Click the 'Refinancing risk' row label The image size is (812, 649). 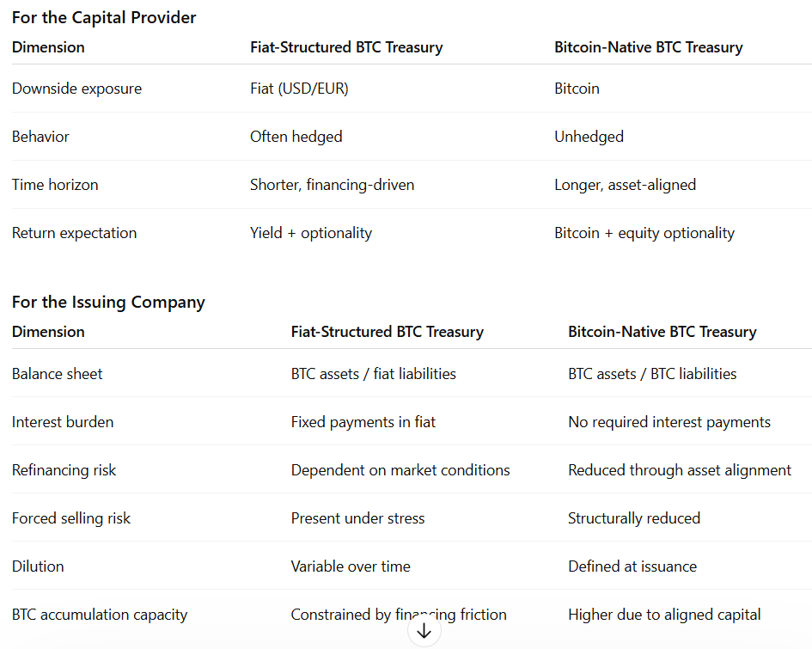(x=64, y=470)
